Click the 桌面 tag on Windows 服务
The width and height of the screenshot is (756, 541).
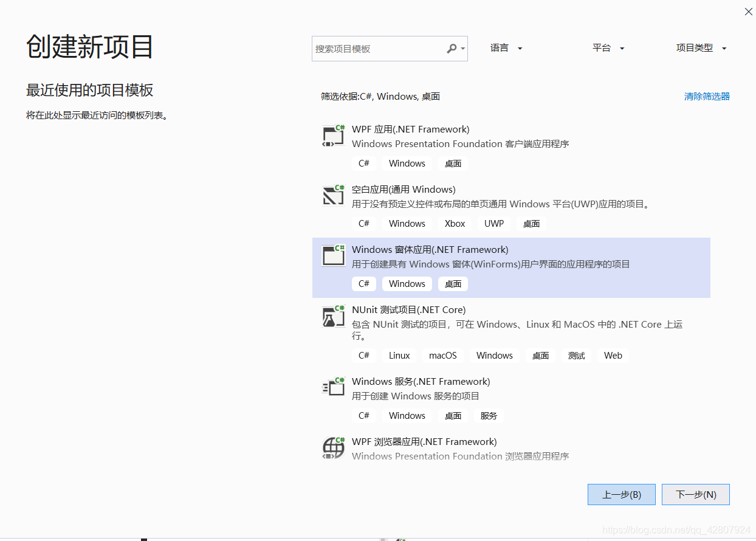453,416
